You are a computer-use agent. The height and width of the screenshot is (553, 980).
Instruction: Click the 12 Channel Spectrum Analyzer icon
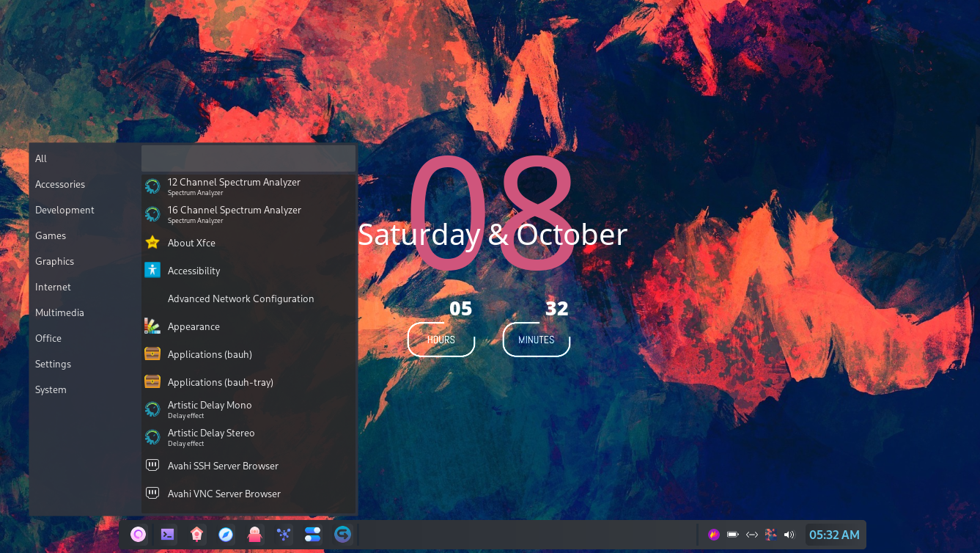coord(152,186)
